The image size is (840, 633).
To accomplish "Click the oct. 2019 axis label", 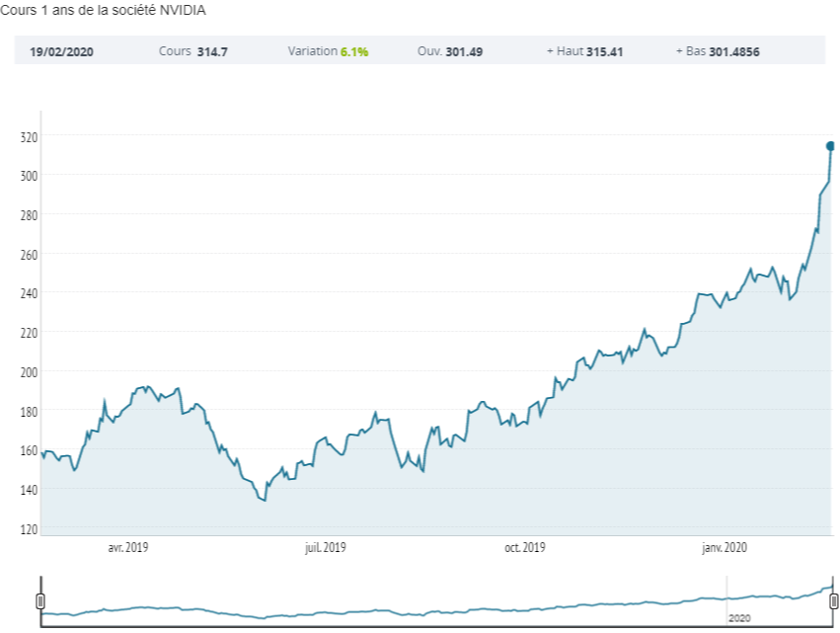I will pyautogui.click(x=525, y=547).
